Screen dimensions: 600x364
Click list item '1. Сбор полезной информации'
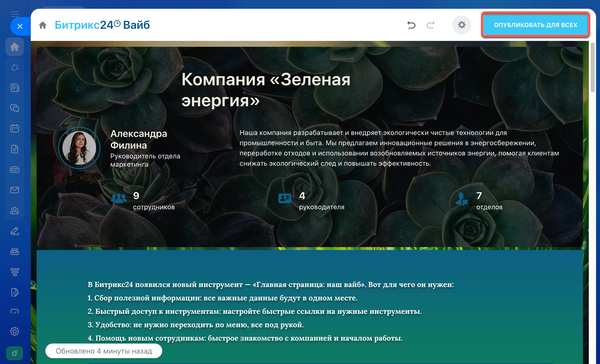(x=222, y=298)
